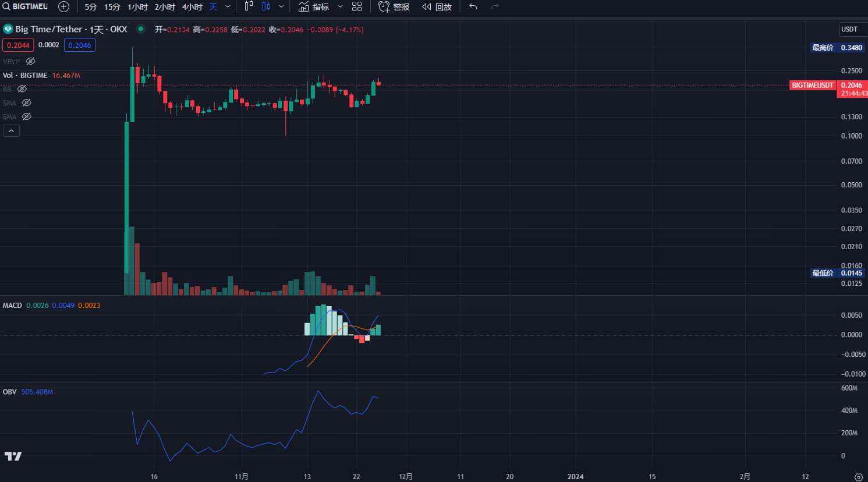Collapse the indicator legend with chevron button
868x482 pixels.
point(11,131)
